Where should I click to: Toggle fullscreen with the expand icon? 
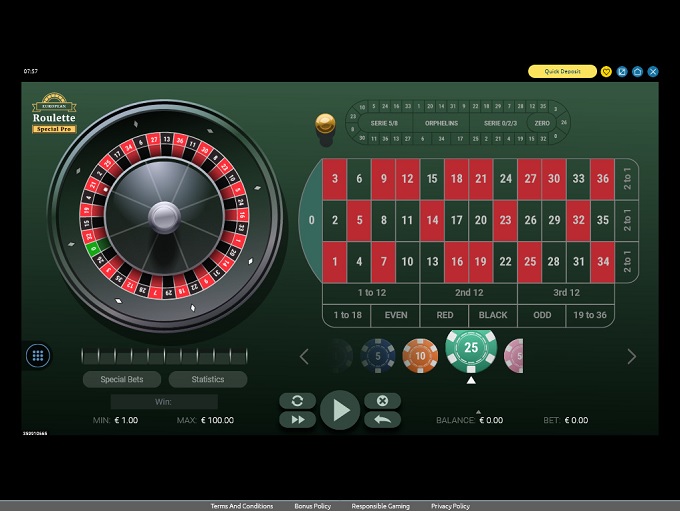click(622, 72)
